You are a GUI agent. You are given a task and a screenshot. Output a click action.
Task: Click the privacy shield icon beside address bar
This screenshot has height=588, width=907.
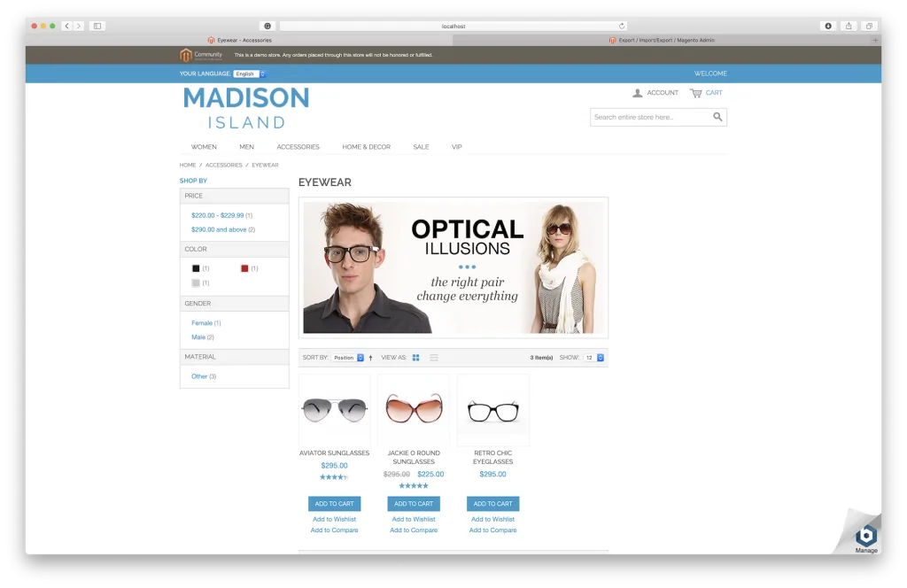coord(267,26)
